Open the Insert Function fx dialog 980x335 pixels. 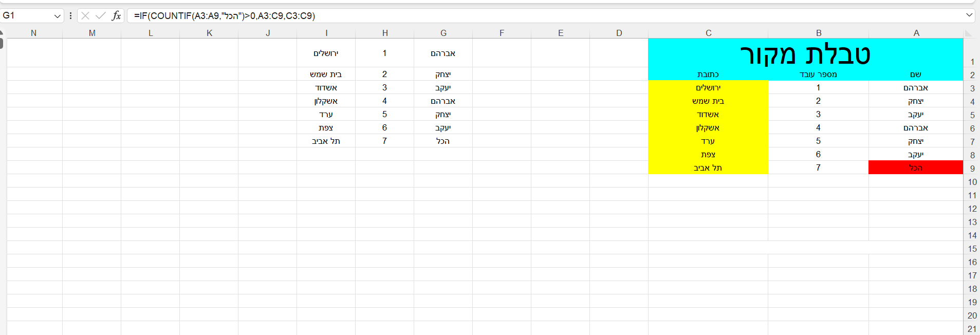pos(117,16)
